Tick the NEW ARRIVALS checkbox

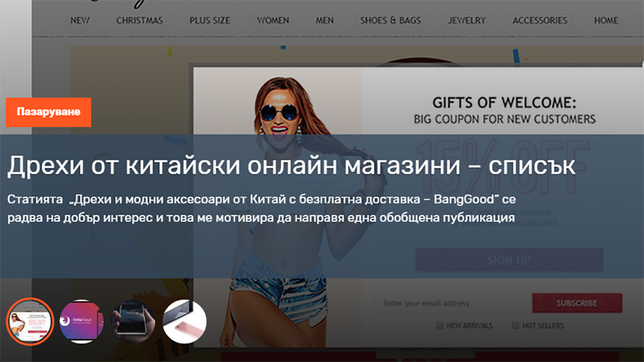(440, 326)
